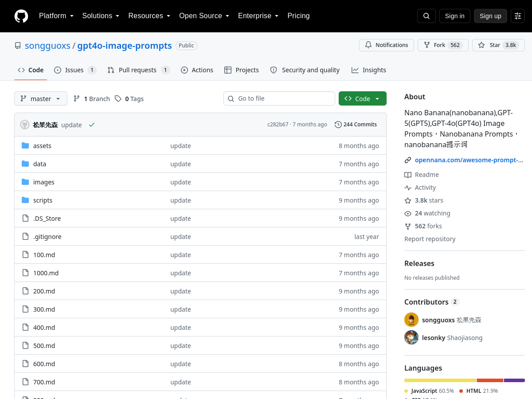View the 562 forks link in About
532x399 pixels.
pyautogui.click(x=423, y=226)
